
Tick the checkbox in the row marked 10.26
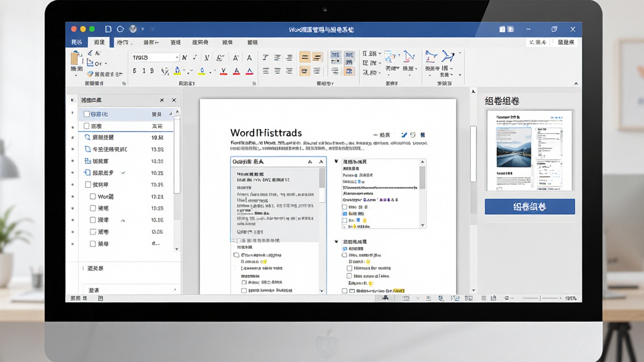click(88, 185)
